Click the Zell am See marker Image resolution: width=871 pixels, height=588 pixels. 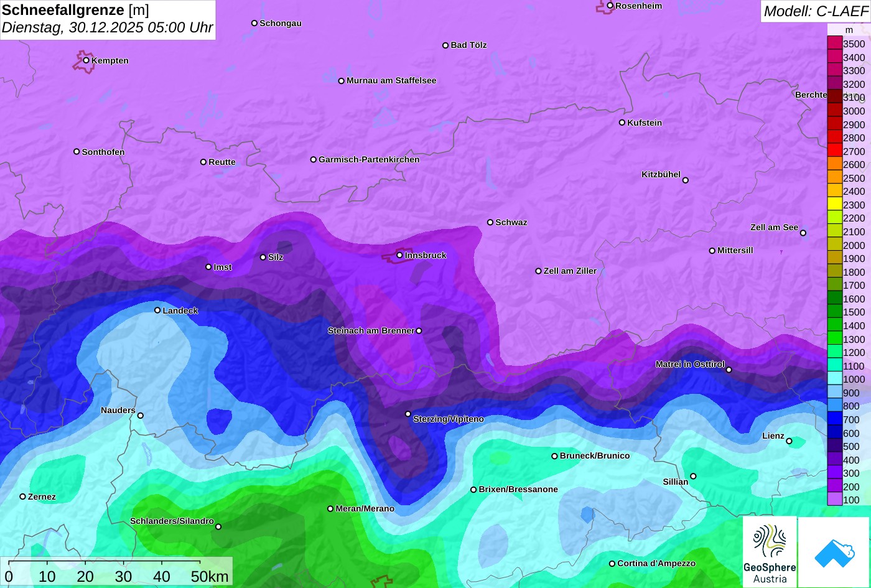coord(803,233)
